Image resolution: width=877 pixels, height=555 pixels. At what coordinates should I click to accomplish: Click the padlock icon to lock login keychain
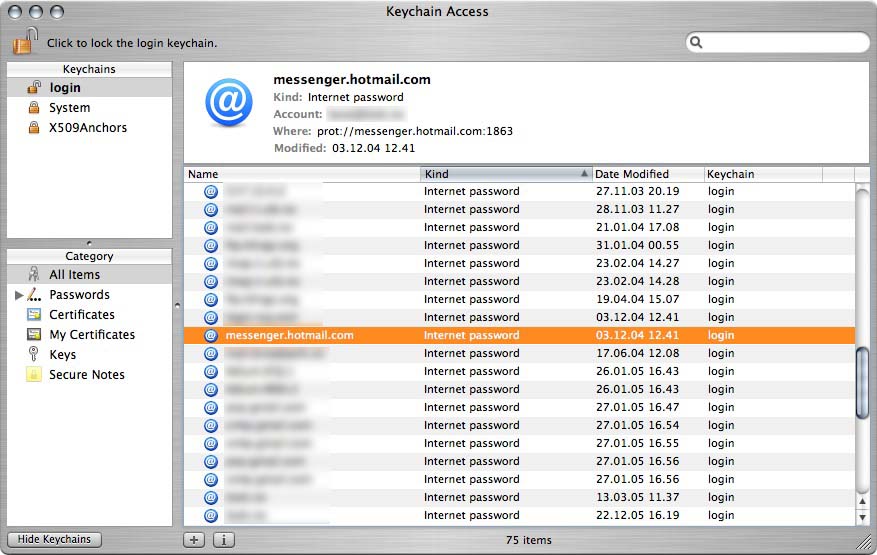tap(25, 40)
